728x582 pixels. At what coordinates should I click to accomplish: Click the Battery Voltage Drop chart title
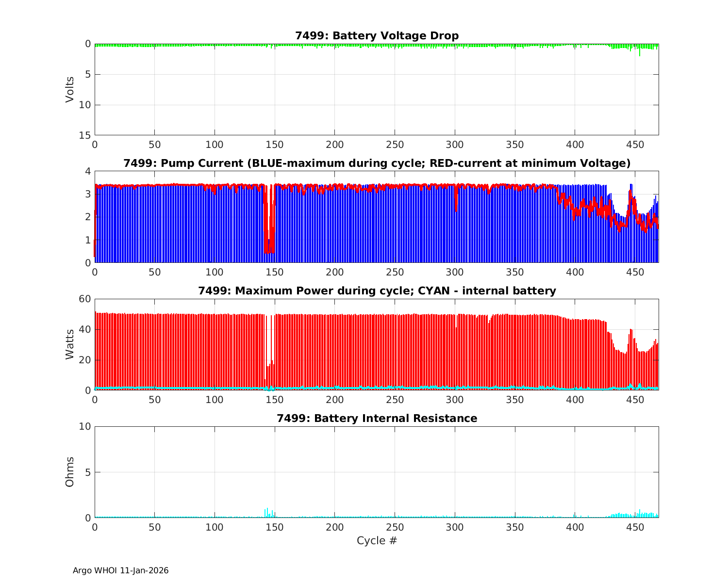pos(377,36)
